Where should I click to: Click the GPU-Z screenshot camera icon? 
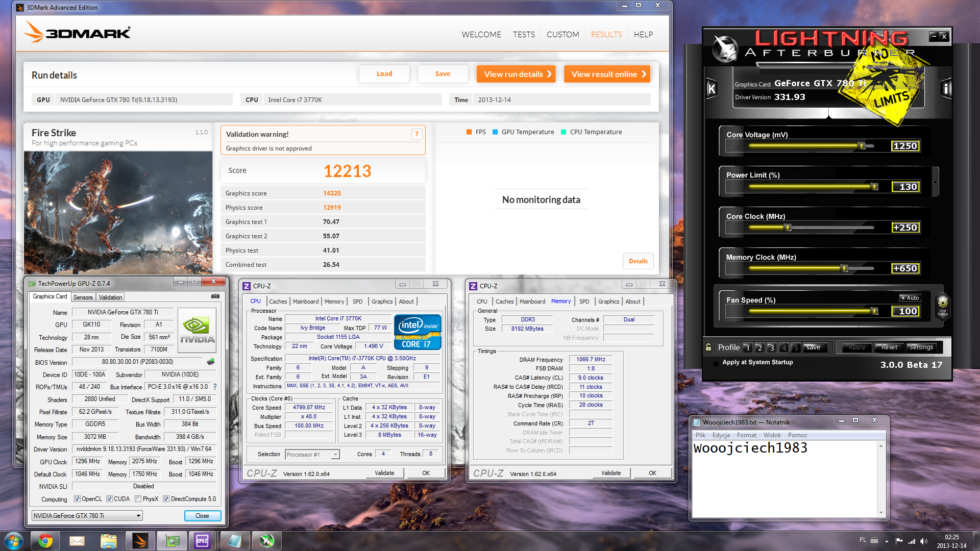[215, 296]
